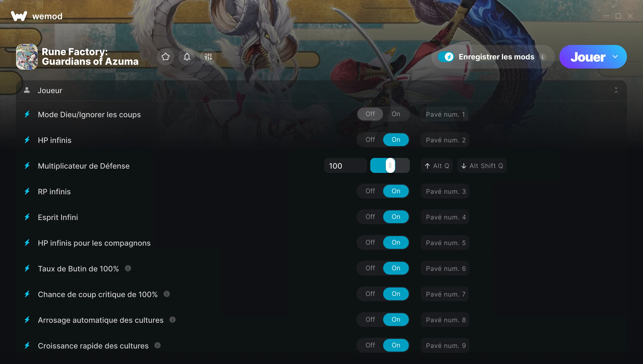Open info icon beside Enregistrer les mods
643x364 pixels.
[x=542, y=57]
